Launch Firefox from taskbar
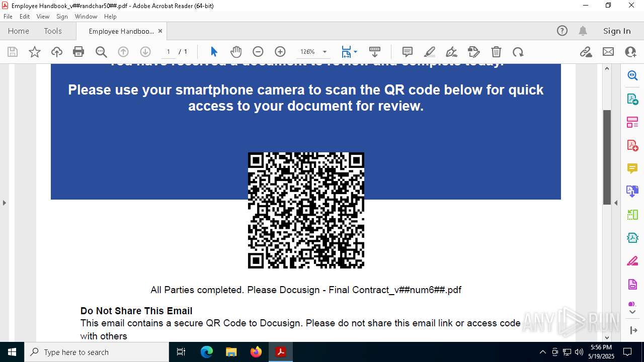The image size is (644, 362). (x=256, y=352)
